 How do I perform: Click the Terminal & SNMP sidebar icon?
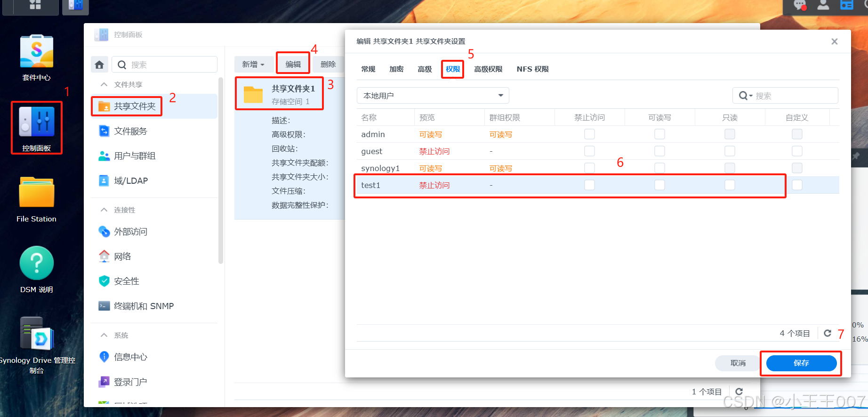(x=104, y=306)
